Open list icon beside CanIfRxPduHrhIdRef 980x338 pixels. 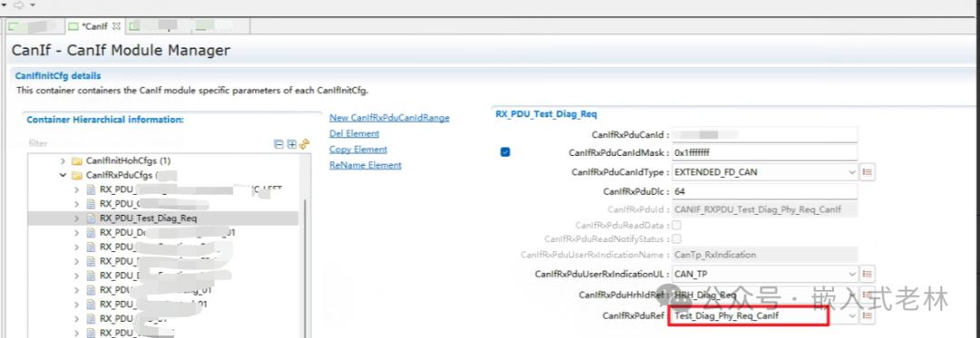tap(867, 295)
